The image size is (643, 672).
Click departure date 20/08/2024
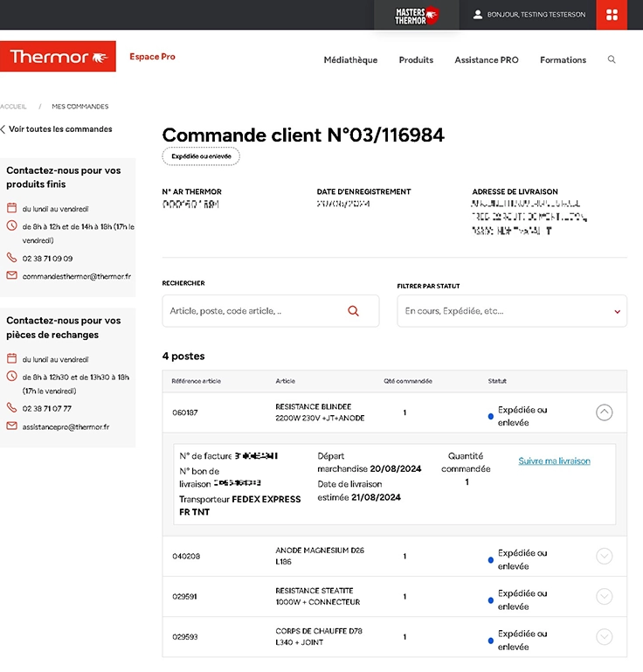396,468
